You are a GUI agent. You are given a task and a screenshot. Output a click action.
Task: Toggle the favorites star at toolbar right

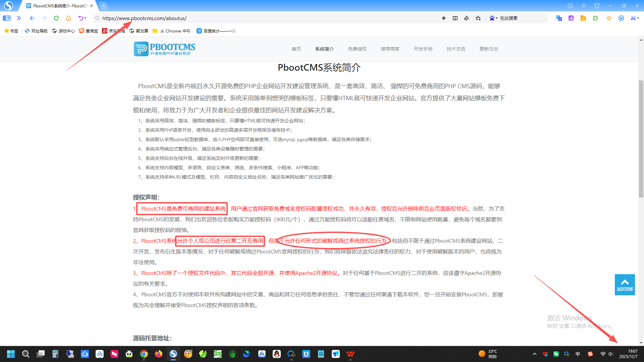click(x=609, y=18)
